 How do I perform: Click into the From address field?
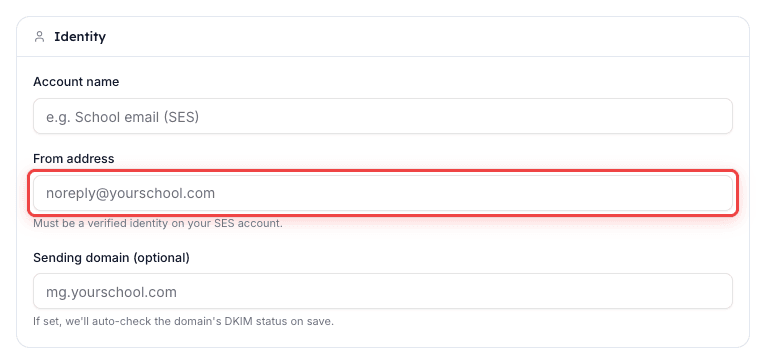[383, 193]
